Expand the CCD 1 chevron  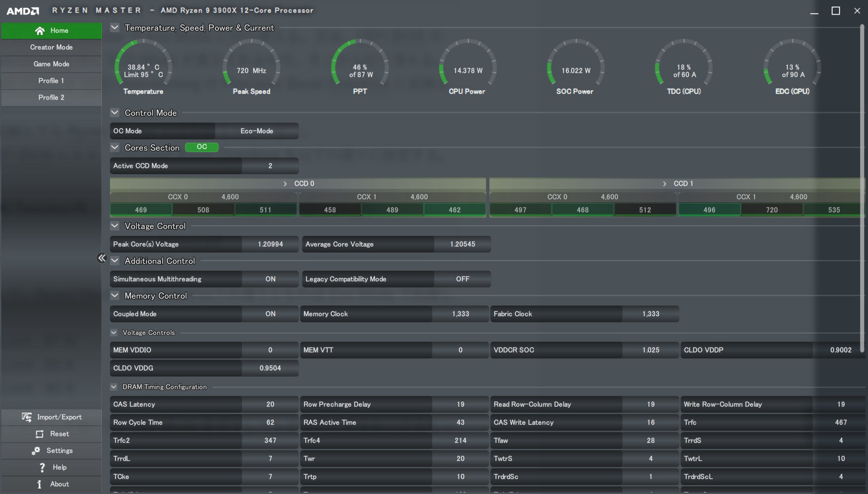click(x=665, y=184)
